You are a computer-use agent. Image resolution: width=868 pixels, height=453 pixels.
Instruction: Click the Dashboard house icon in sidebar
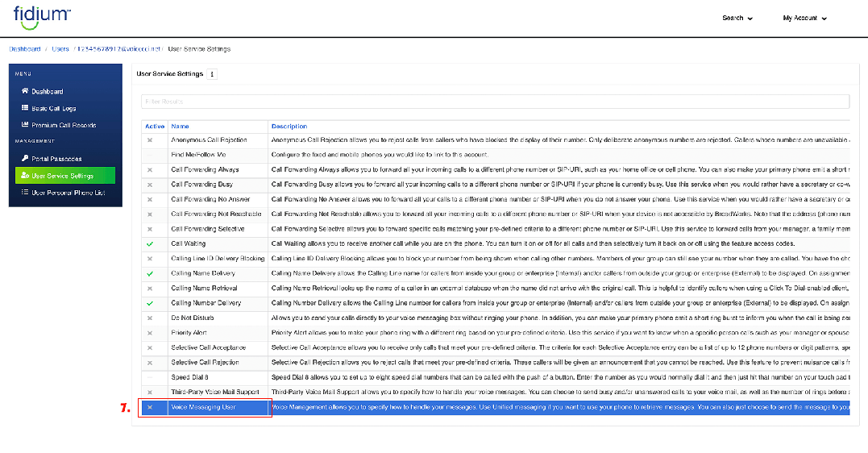[25, 92]
